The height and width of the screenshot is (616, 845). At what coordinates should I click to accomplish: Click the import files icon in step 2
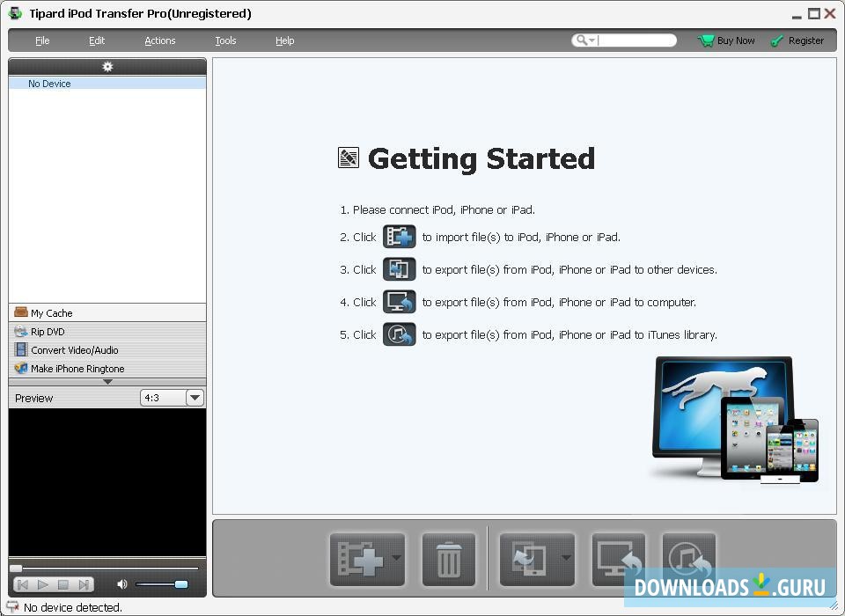[400, 237]
